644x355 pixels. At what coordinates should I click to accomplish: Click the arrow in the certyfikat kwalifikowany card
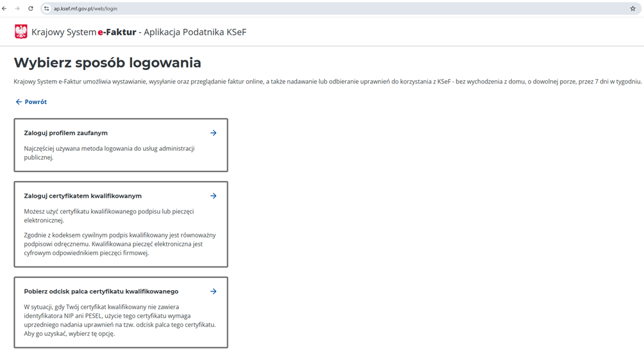click(213, 196)
